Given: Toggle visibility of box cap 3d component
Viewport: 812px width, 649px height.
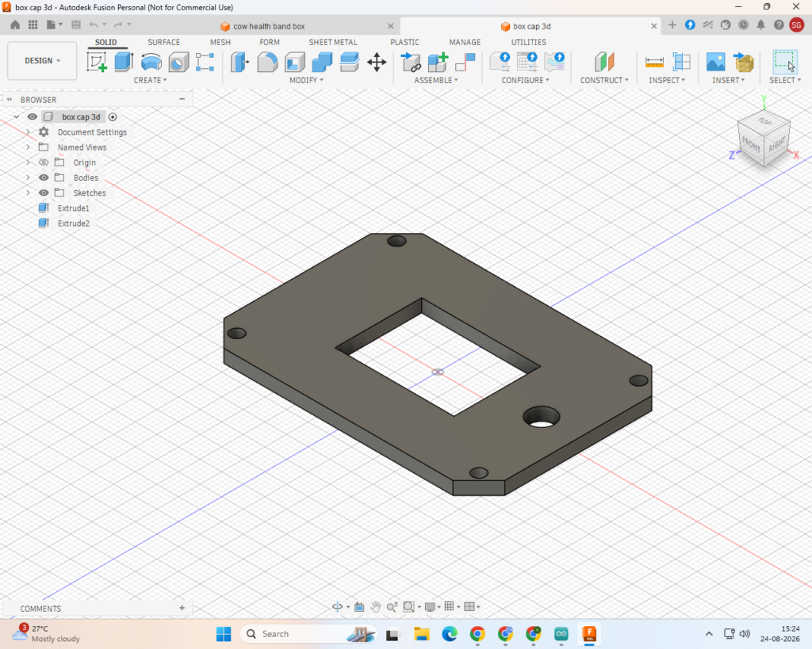Looking at the screenshot, I should coord(32,117).
